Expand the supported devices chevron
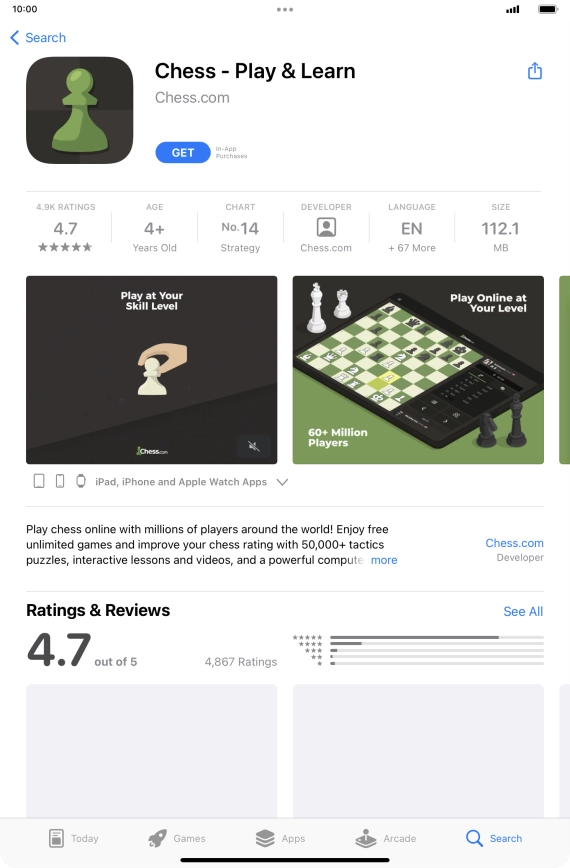Viewport: 570px width, 868px height. coord(282,482)
